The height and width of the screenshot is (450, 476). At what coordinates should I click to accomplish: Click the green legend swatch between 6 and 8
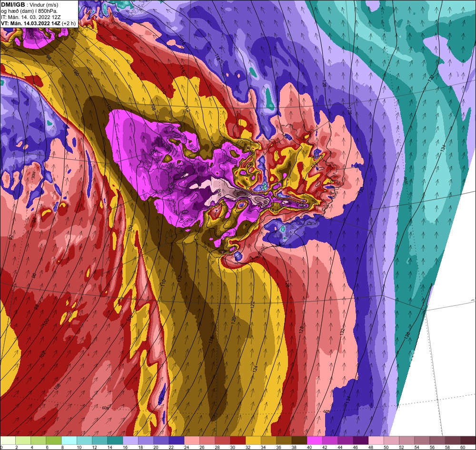click(54, 440)
